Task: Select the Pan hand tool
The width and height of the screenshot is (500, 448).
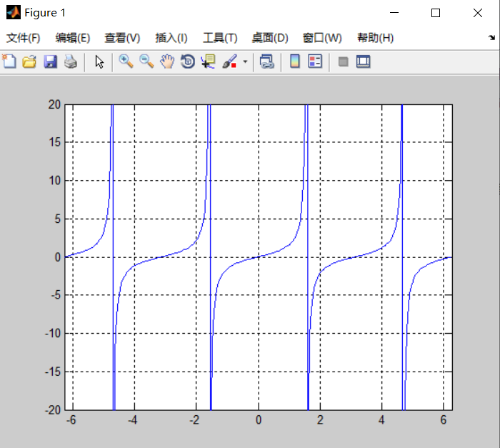Action: point(167,61)
